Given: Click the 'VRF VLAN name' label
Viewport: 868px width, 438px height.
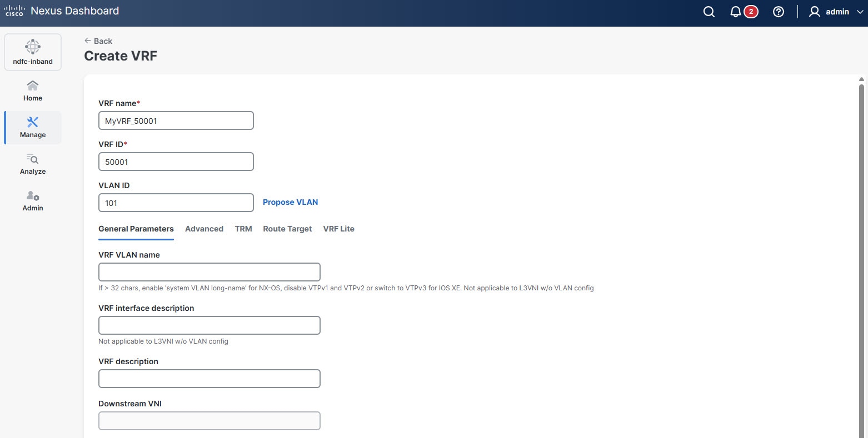Looking at the screenshot, I should 129,255.
